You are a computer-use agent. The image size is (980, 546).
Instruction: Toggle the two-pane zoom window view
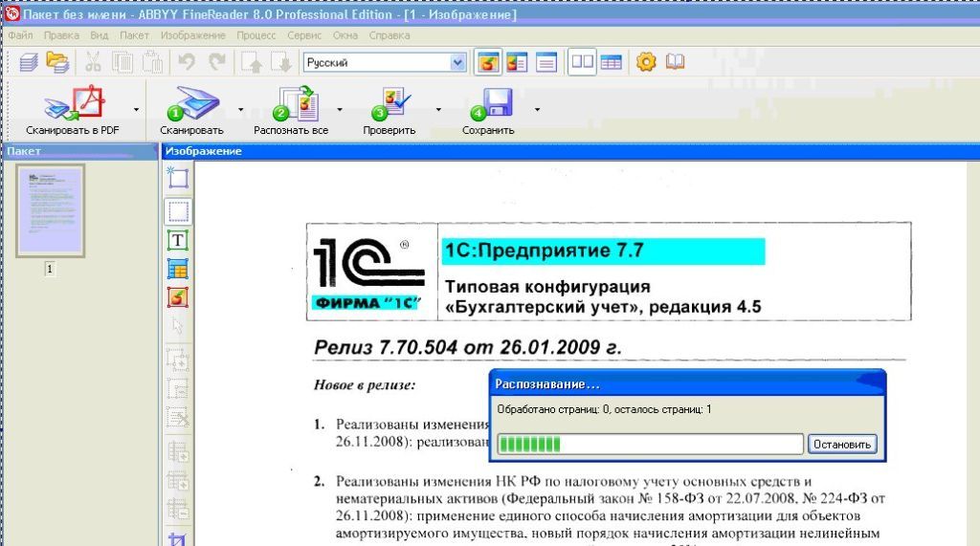click(581, 62)
